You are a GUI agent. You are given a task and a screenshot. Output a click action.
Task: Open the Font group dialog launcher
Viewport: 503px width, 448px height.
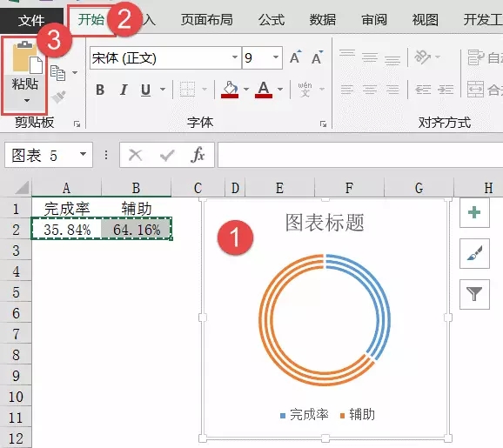324,124
